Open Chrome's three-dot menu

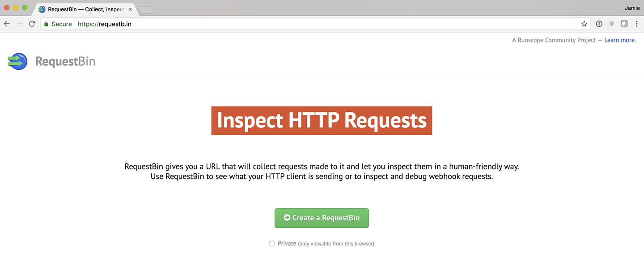coord(637,24)
